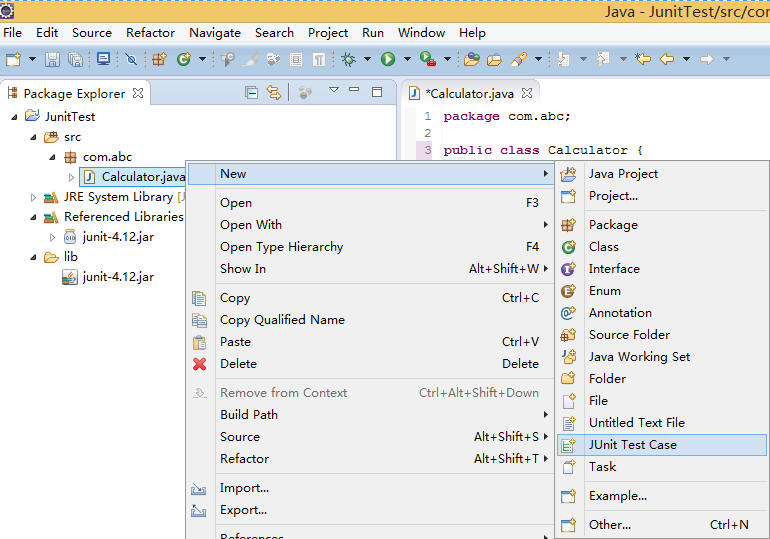The height and width of the screenshot is (539, 770).
Task: Click the Save toolbar icon
Action: click(x=52, y=59)
